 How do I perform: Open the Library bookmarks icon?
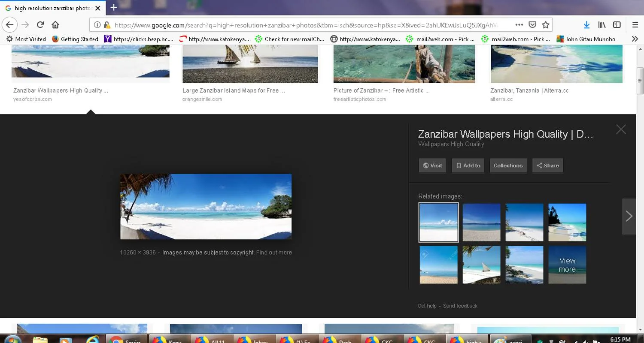point(602,25)
